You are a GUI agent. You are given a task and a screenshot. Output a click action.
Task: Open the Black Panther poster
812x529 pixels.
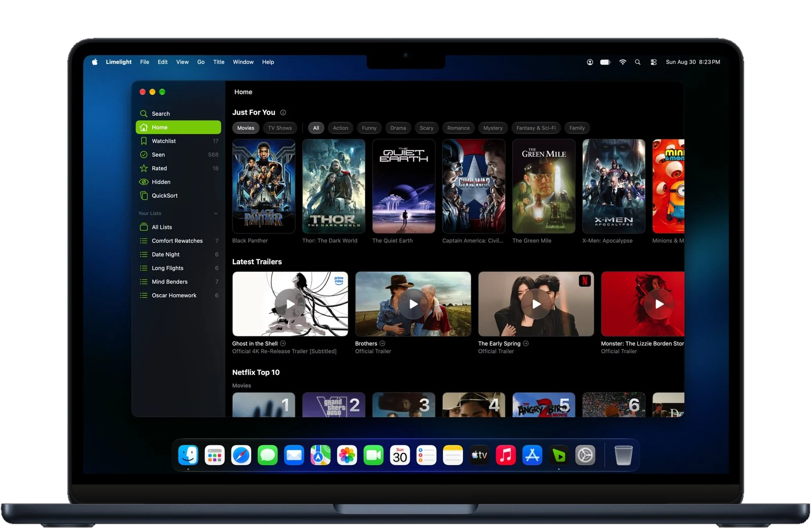263,186
